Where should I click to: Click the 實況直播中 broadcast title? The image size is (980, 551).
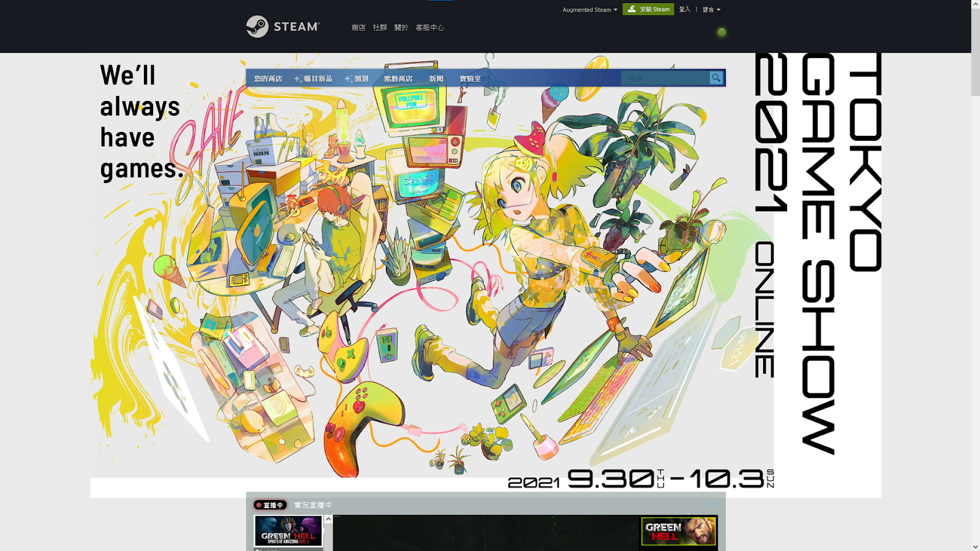313,505
